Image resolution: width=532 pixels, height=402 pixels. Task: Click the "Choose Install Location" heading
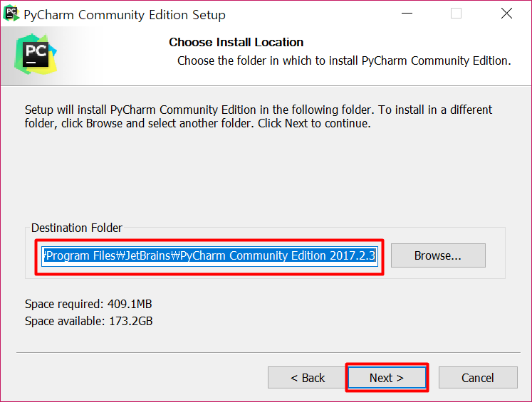(236, 43)
